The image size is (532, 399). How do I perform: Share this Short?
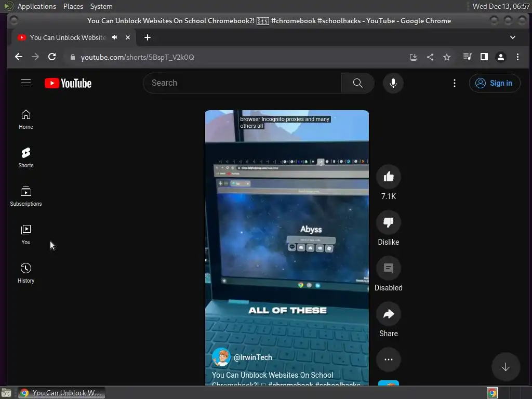[389, 314]
